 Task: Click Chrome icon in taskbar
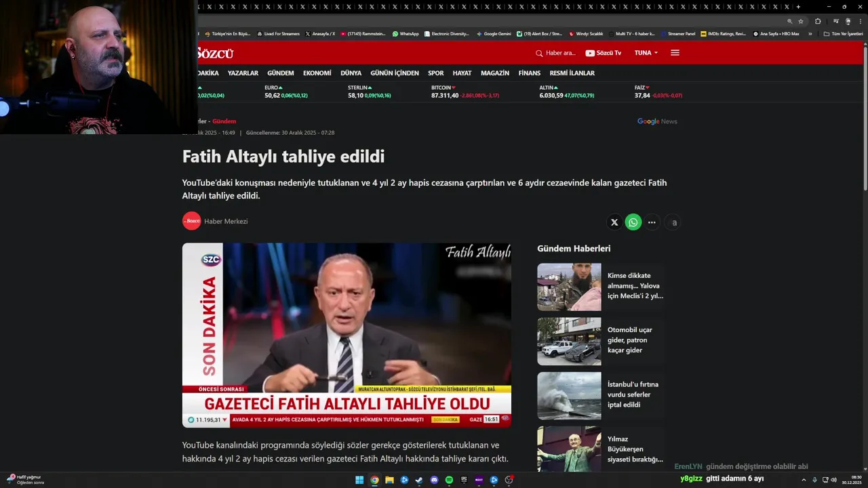click(x=374, y=480)
